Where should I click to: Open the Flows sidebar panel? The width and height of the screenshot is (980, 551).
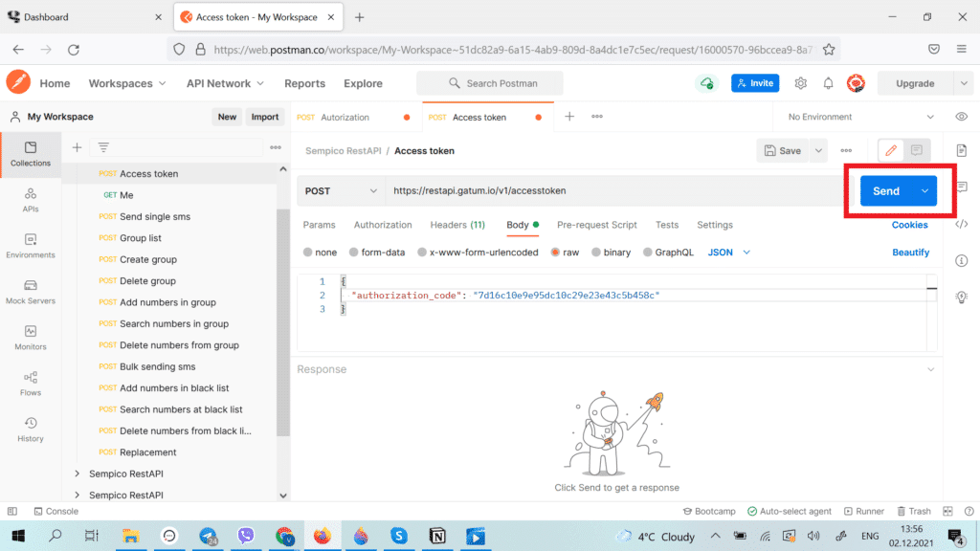pyautogui.click(x=30, y=384)
